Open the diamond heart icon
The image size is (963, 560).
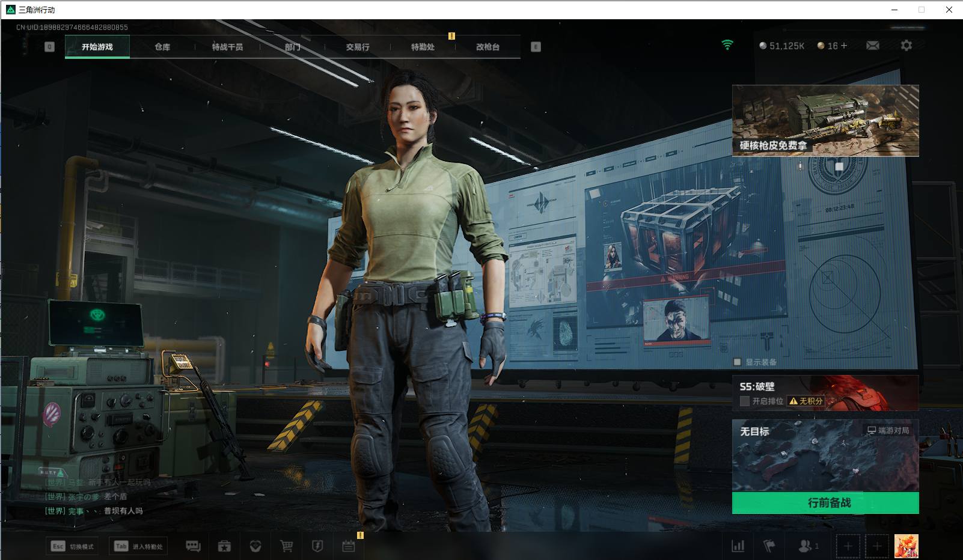tap(255, 546)
